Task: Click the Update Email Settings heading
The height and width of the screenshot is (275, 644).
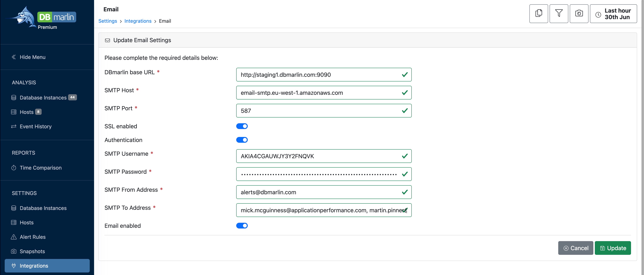Action: pos(142,40)
